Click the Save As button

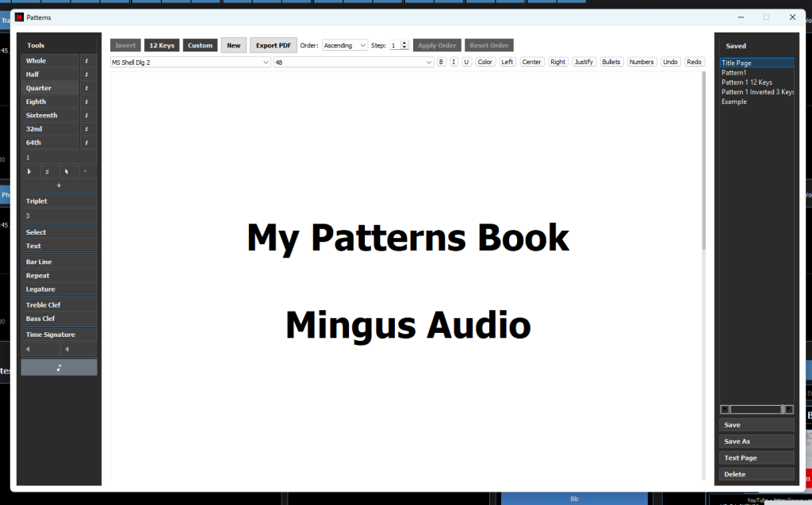tap(756, 441)
